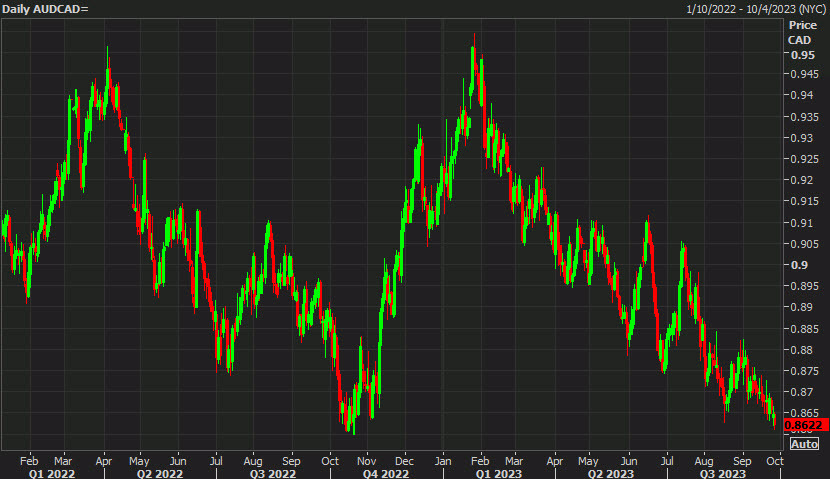The width and height of the screenshot is (830, 479).
Task: Click the 0.95 price axis label
Action: click(802, 55)
